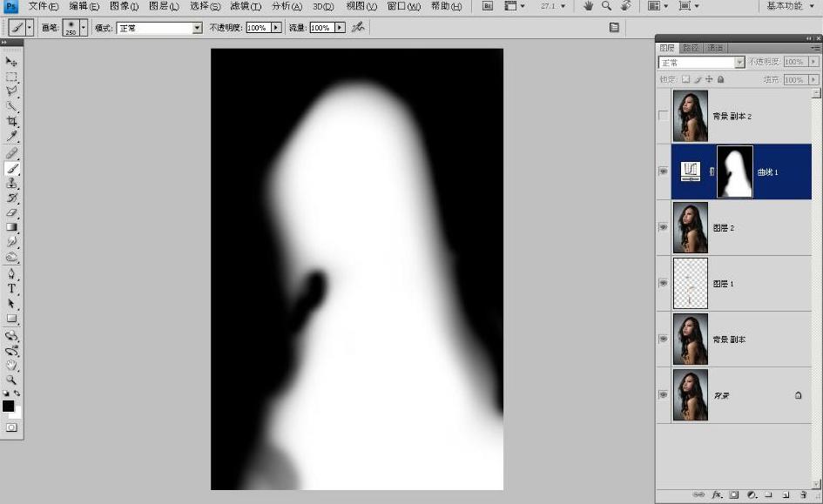Select the Zoom tool in toolbox
The width and height of the screenshot is (823, 504).
point(11,380)
